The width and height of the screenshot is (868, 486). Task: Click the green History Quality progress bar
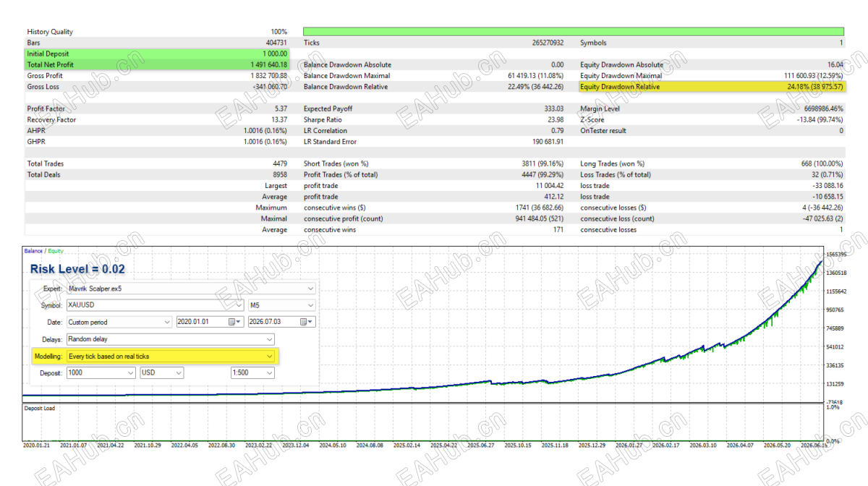click(x=574, y=32)
